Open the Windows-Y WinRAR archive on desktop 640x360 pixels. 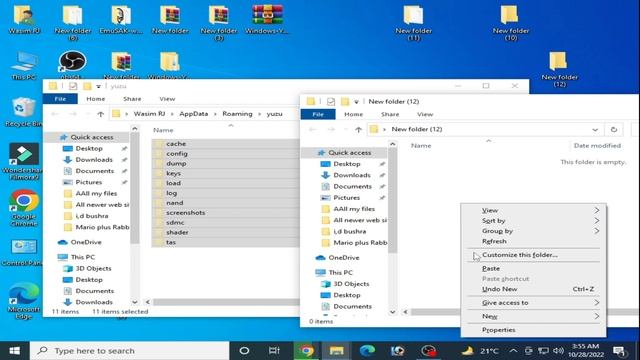click(x=267, y=19)
